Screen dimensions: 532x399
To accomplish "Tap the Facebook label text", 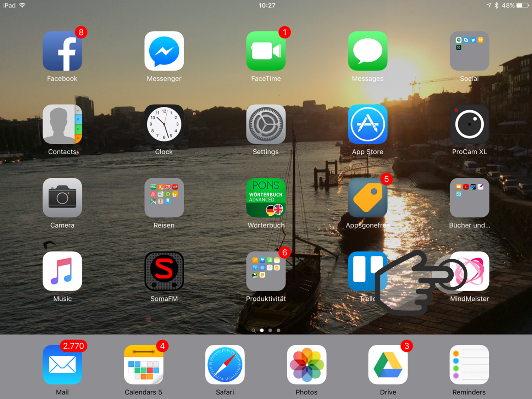I will click(x=62, y=78).
